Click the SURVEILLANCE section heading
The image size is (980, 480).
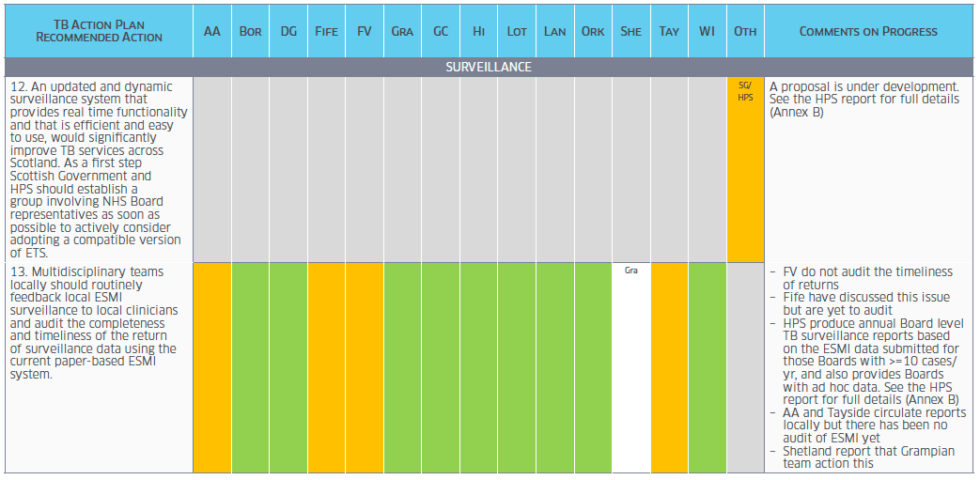tap(489, 67)
